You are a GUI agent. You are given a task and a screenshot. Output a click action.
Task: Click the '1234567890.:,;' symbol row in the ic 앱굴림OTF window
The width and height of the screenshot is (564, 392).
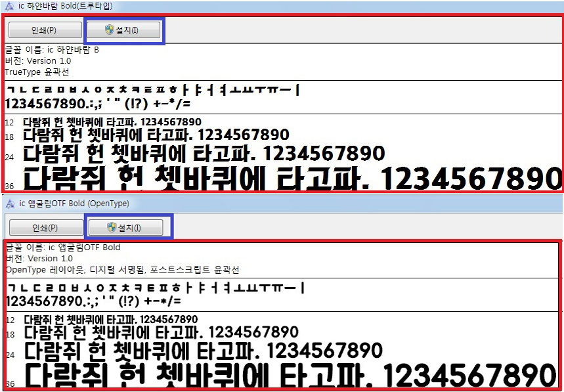point(94,301)
